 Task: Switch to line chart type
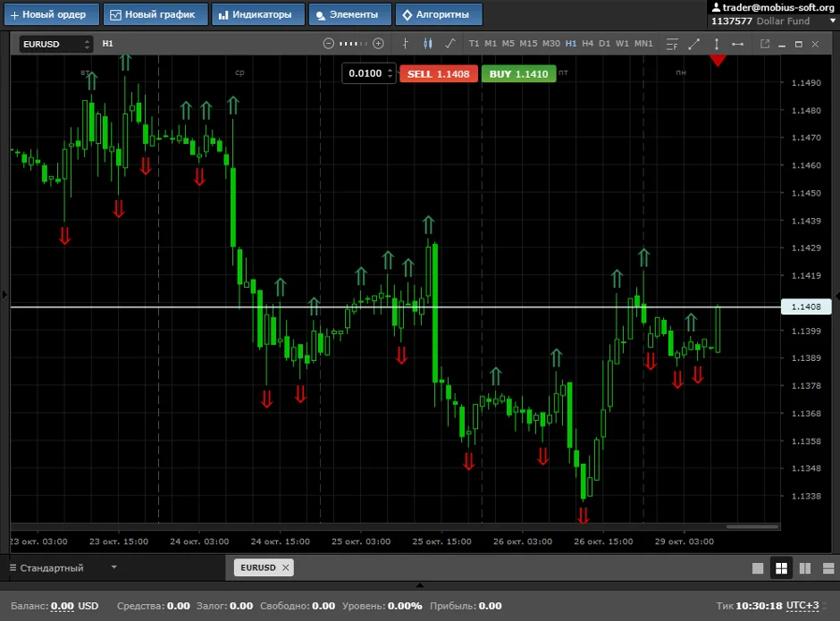point(450,44)
